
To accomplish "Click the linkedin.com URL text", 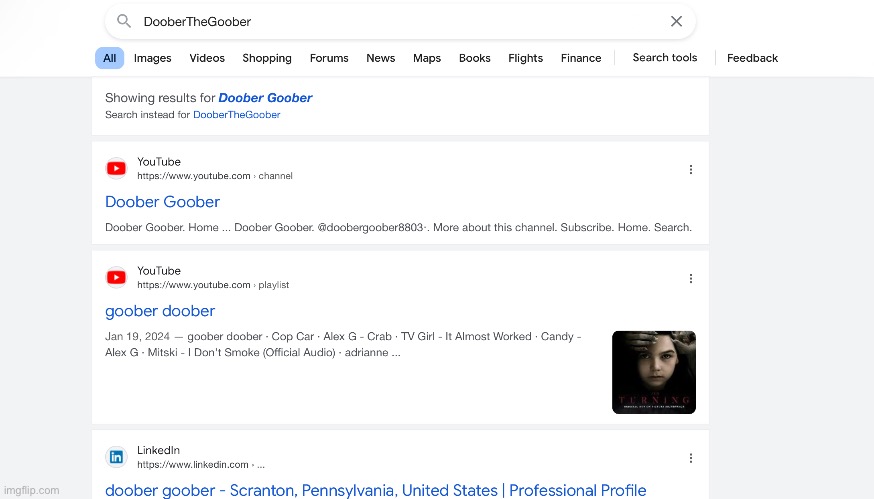I will [201, 464].
